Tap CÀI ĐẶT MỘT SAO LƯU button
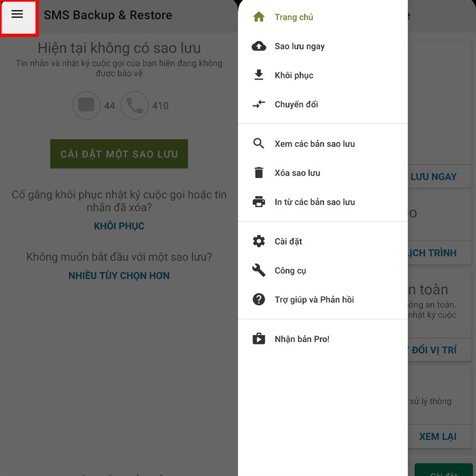Image resolution: width=476 pixels, height=476 pixels. [119, 154]
